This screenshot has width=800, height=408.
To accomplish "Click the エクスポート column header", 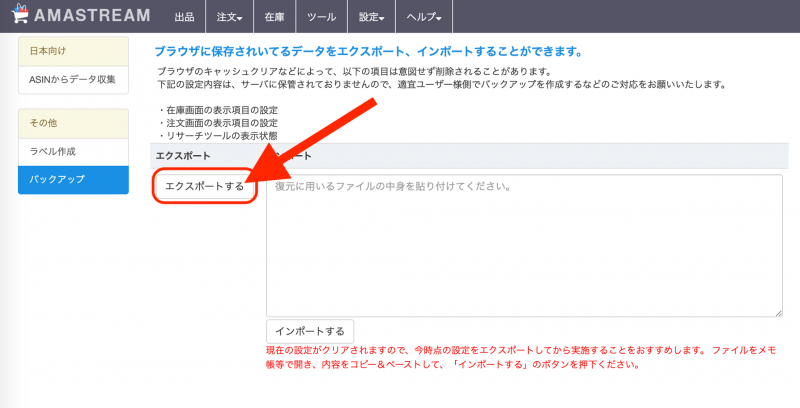I will click(183, 156).
